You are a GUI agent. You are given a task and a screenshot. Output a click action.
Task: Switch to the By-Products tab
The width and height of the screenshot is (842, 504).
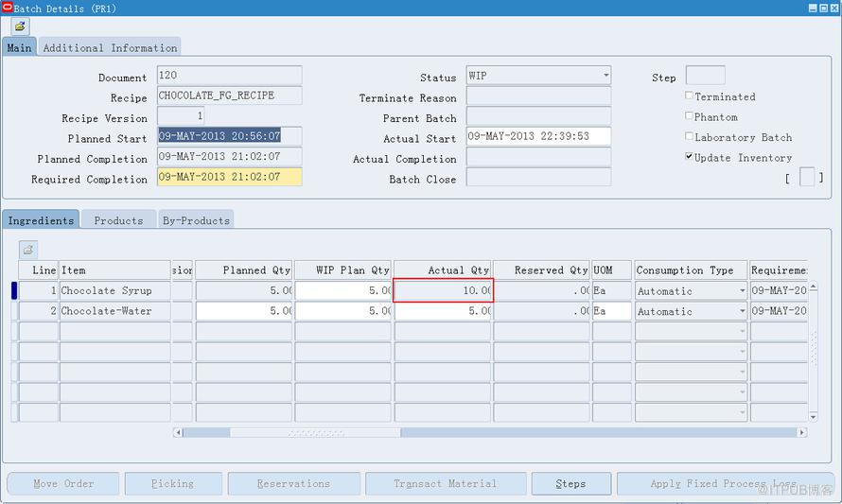pyautogui.click(x=196, y=220)
